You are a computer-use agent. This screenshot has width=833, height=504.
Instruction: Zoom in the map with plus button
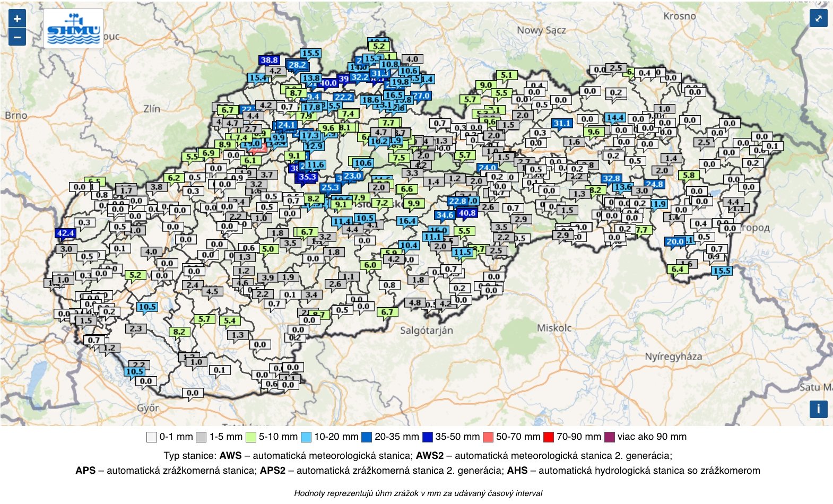point(17,19)
